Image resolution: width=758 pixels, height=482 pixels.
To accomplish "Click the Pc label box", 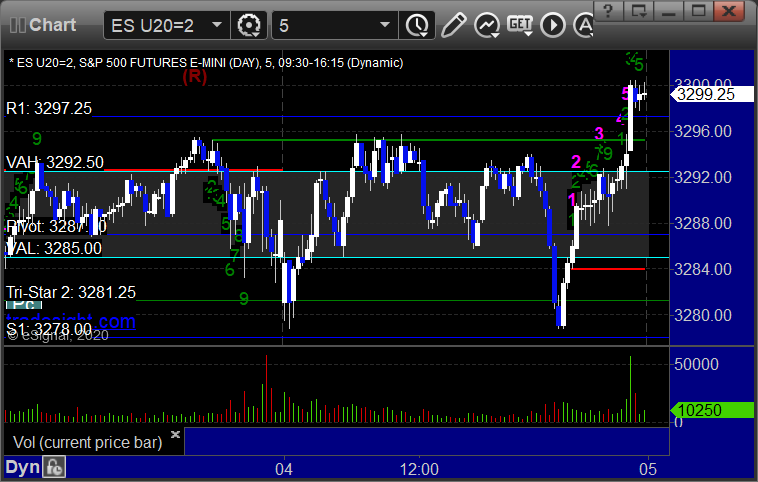I will click(x=24, y=305).
